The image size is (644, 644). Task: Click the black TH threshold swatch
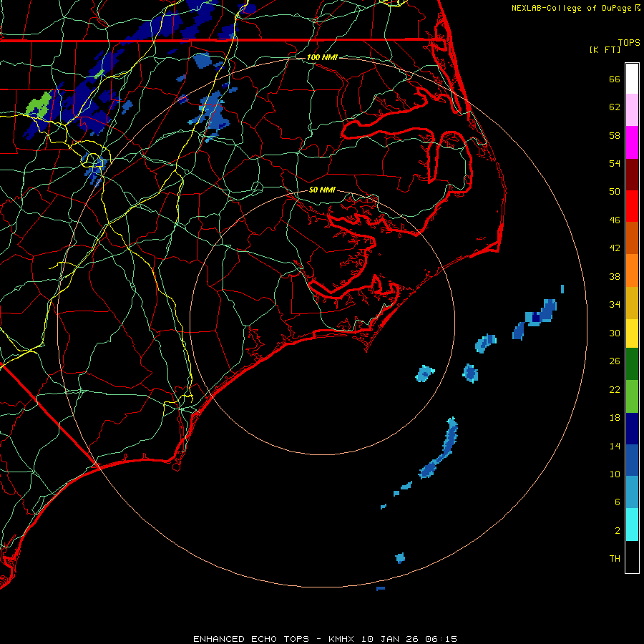point(632,556)
